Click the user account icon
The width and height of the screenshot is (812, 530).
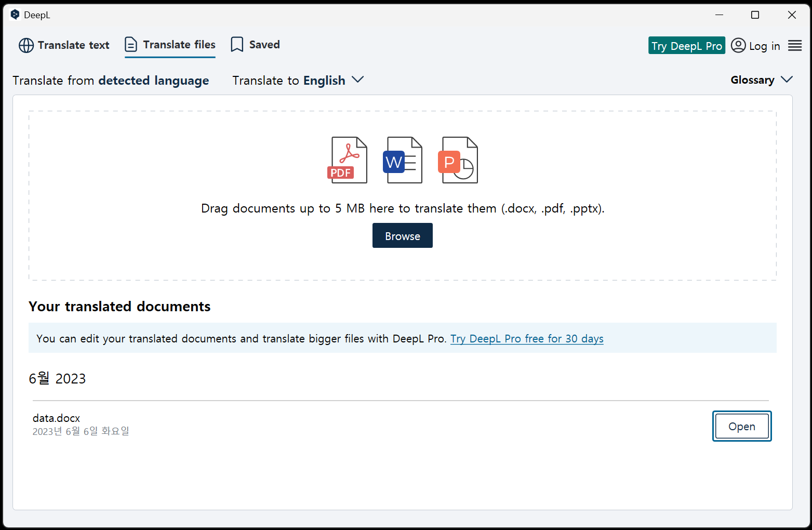738,46
